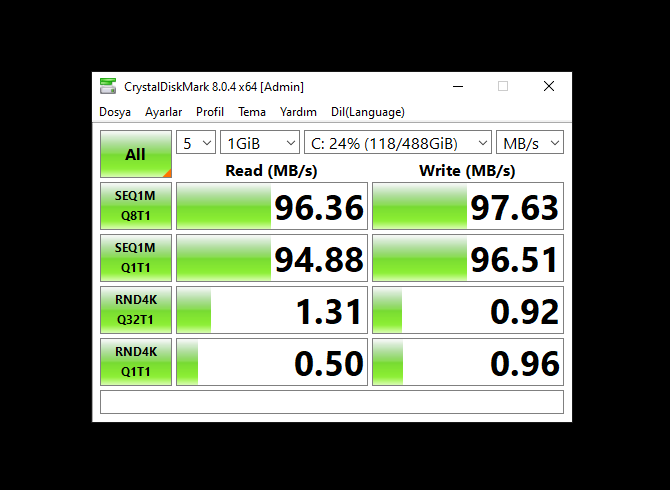Open the Tema menu
670x490 pixels.
click(252, 112)
